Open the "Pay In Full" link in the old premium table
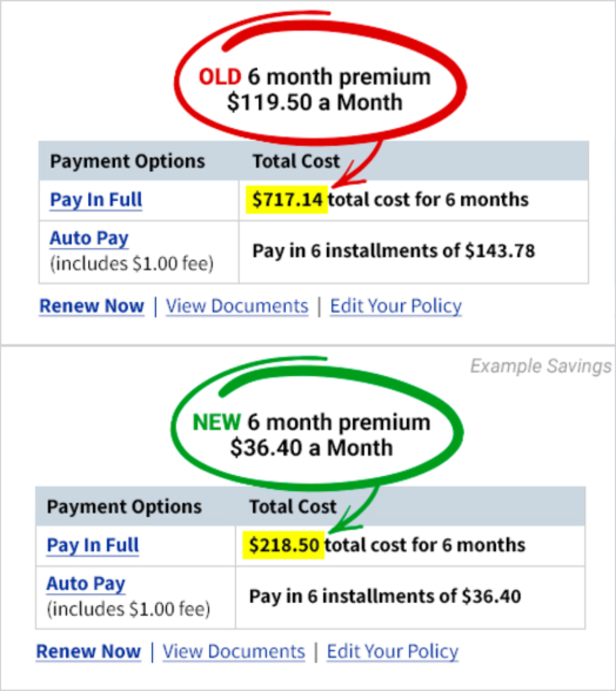The image size is (616, 691). (x=95, y=199)
